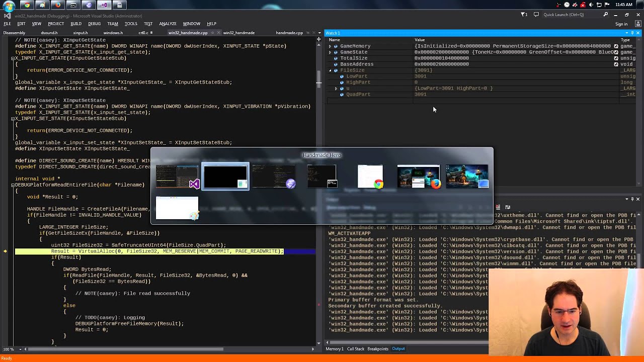Expand the GameState watch entry

click(x=330, y=52)
